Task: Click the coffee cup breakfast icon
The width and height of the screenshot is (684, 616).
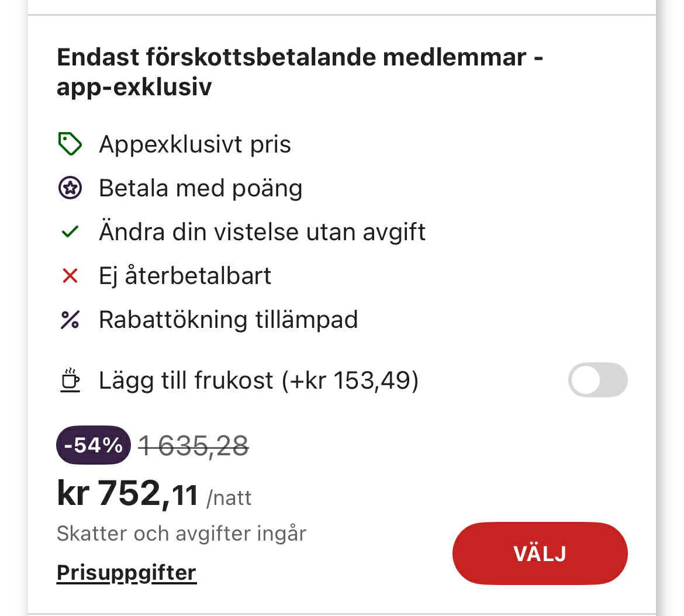Action: click(x=70, y=380)
